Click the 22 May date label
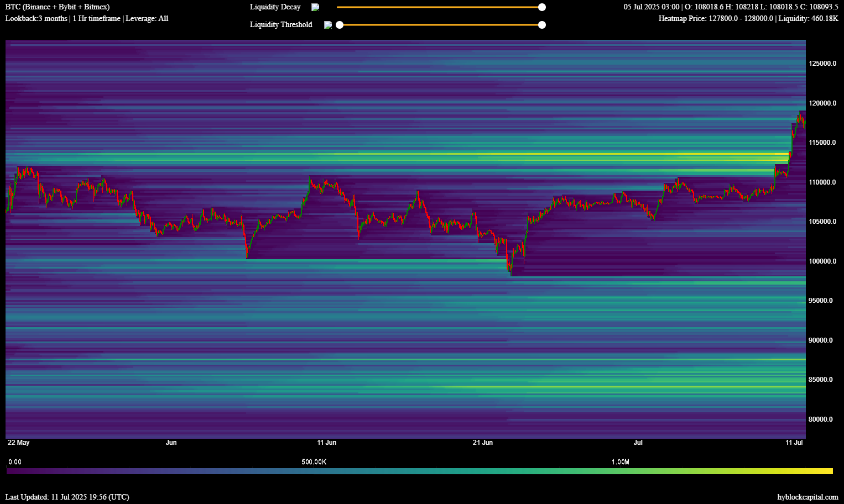Viewport: 844px width, 504px height. [19, 443]
